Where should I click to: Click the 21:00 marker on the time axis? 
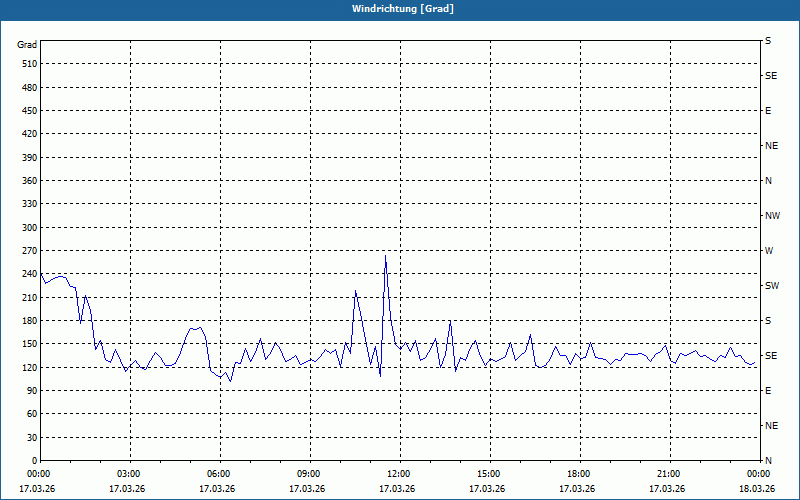tap(669, 474)
